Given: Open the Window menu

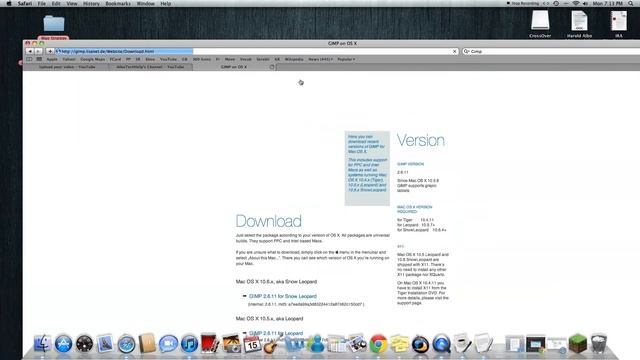Looking at the screenshot, I should tap(145, 3).
